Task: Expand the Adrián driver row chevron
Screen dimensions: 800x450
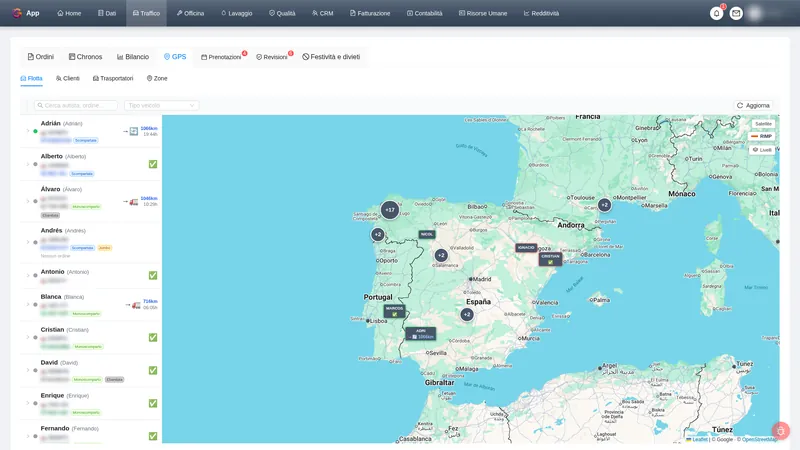Action: [28, 131]
